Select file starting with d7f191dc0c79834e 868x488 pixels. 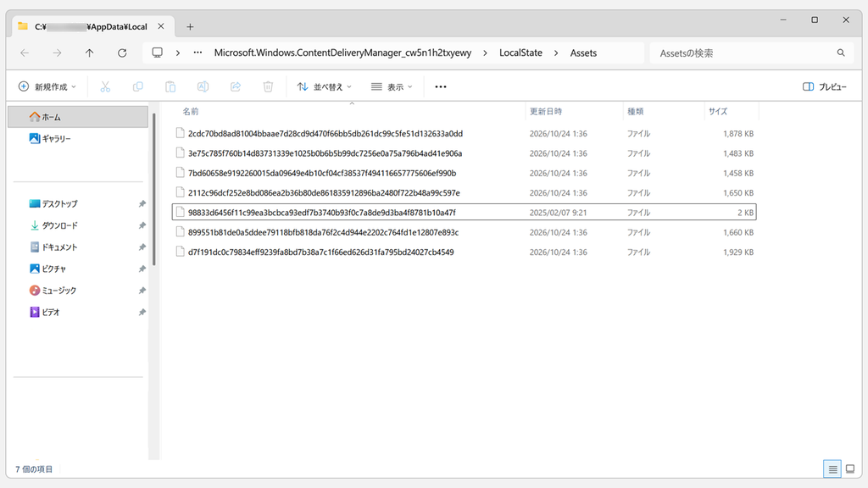(x=464, y=252)
